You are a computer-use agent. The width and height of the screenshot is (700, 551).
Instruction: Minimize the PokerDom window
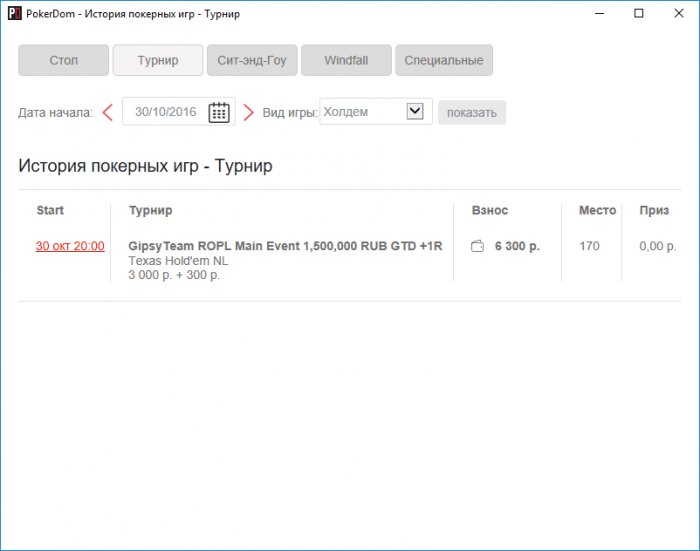click(600, 13)
